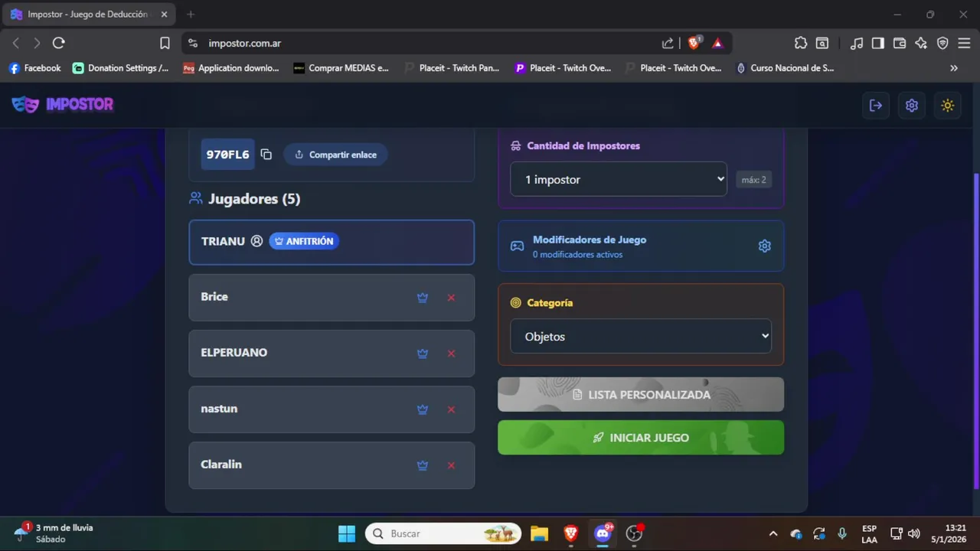Select the TRIANU host player card
This screenshot has width=980, height=551.
[332, 242]
